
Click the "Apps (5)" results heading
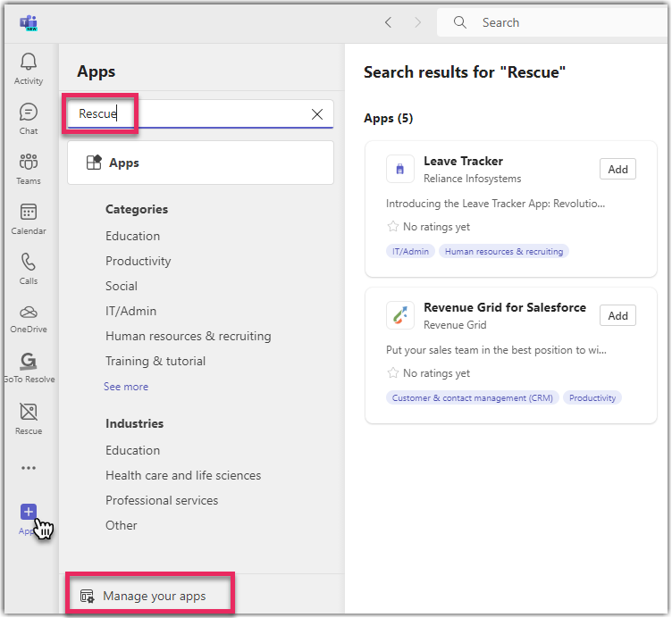point(389,118)
